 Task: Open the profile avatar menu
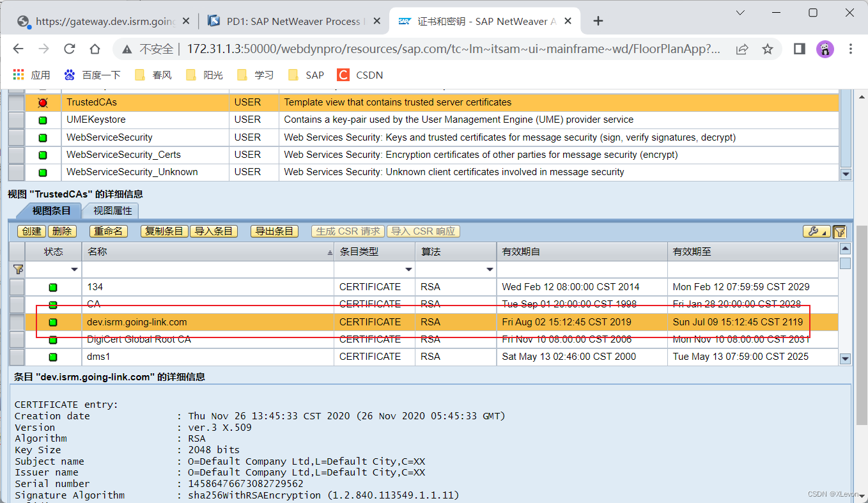point(825,49)
